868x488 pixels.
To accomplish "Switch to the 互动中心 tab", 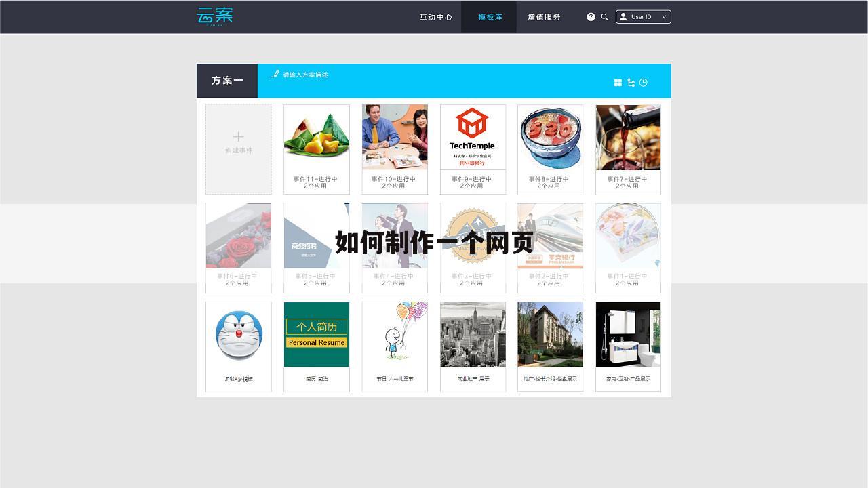I will click(x=436, y=16).
